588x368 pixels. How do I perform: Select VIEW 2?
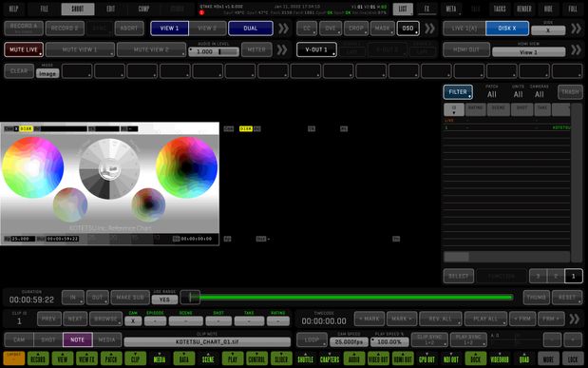tap(207, 29)
